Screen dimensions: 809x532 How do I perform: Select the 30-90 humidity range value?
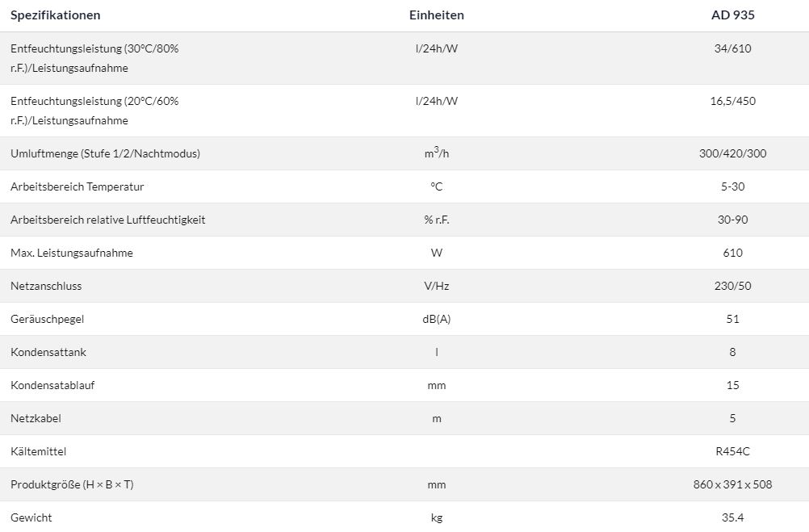[732, 220]
